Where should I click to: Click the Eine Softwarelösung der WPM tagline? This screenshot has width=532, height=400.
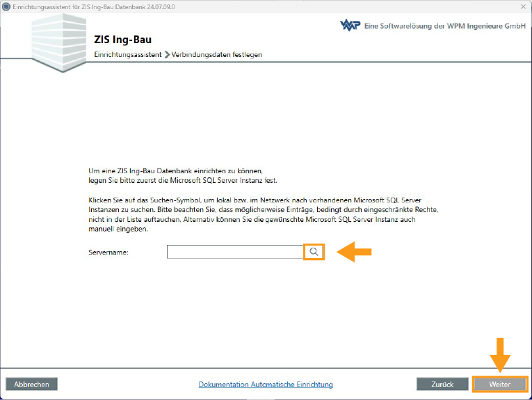pyautogui.click(x=445, y=26)
